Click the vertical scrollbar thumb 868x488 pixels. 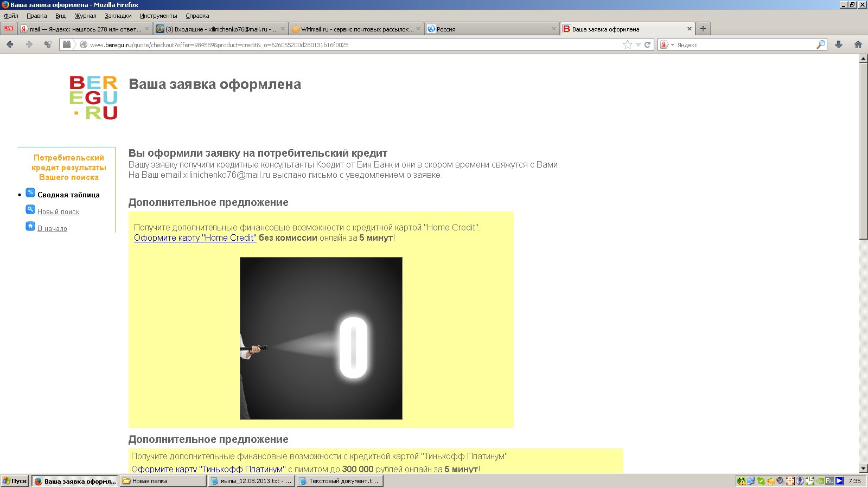(864, 151)
